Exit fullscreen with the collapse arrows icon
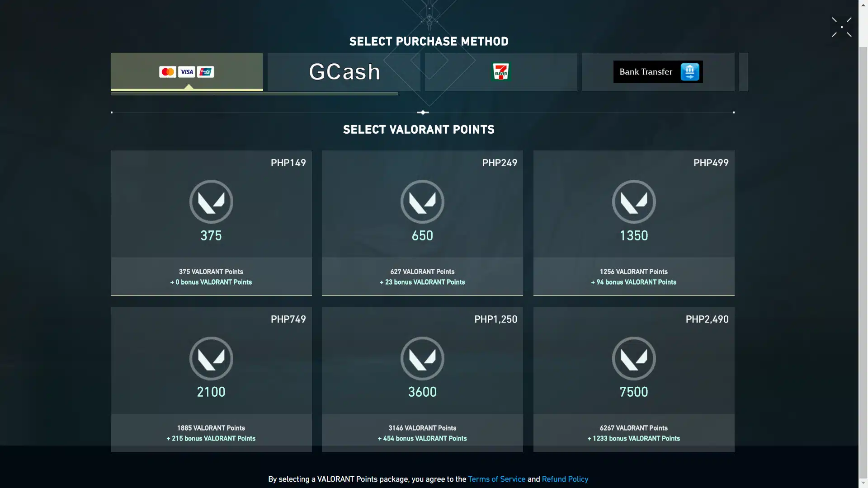This screenshot has height=488, width=868. (841, 27)
